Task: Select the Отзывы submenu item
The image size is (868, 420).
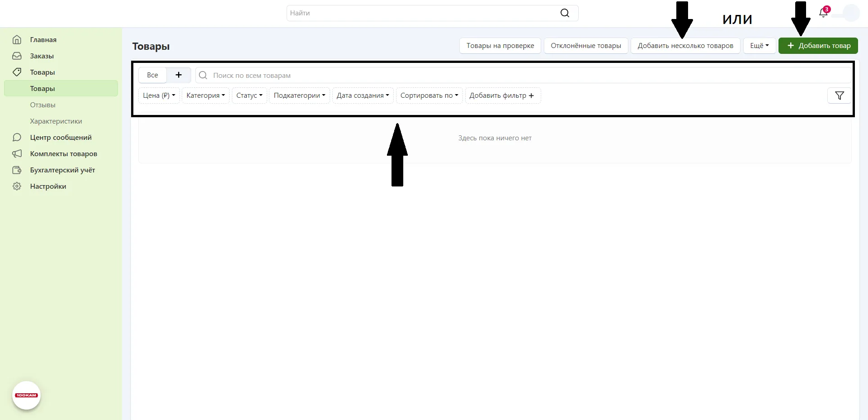Action: click(43, 105)
